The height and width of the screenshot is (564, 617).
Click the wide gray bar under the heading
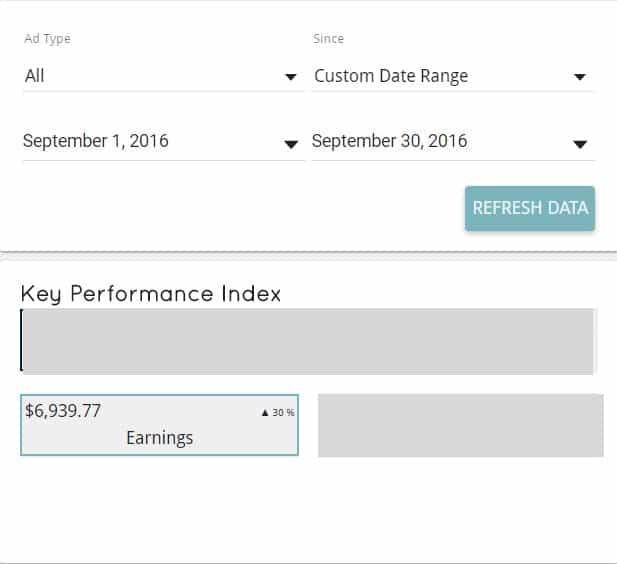(308, 341)
